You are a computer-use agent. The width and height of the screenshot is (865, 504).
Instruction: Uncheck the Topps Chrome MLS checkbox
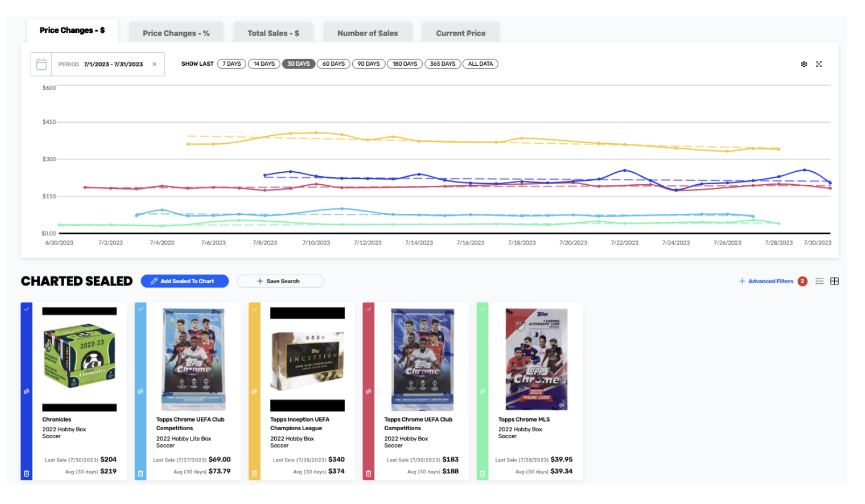click(483, 309)
